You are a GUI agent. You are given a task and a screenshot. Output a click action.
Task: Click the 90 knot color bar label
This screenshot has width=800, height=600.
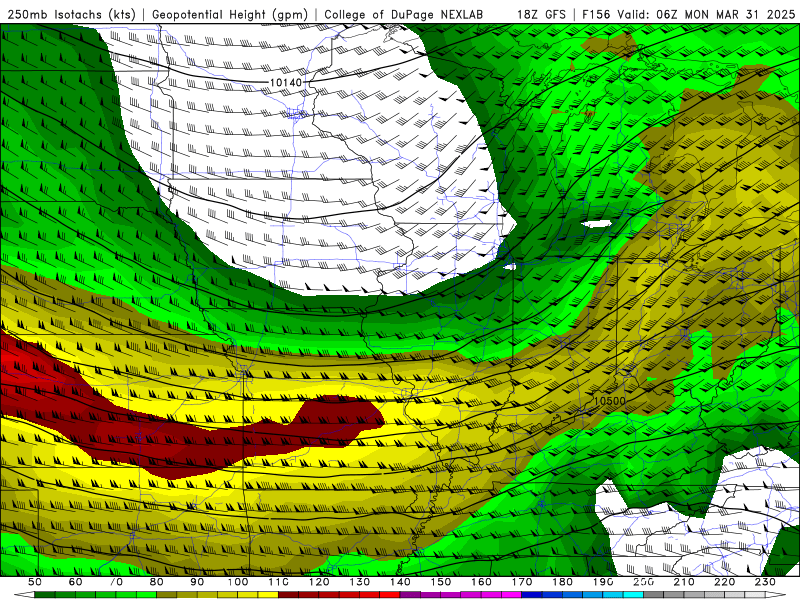197,582
